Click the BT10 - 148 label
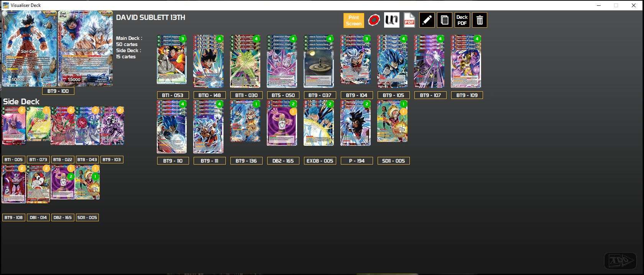 (x=209, y=95)
